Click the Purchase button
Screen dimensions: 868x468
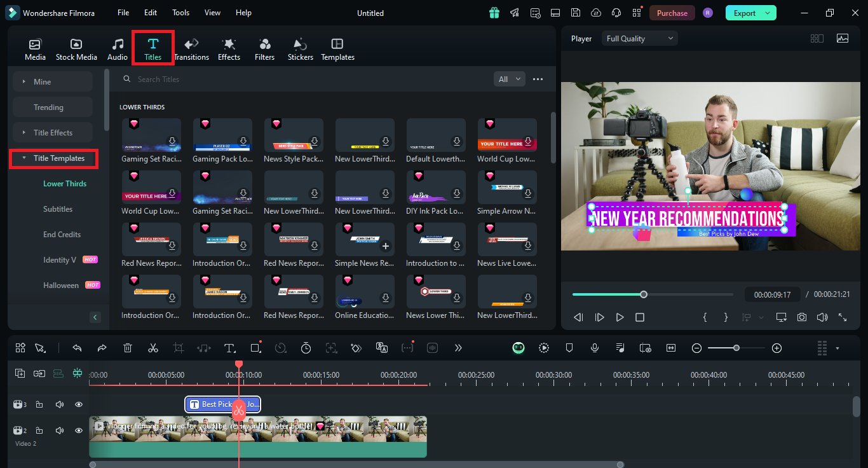tap(672, 13)
